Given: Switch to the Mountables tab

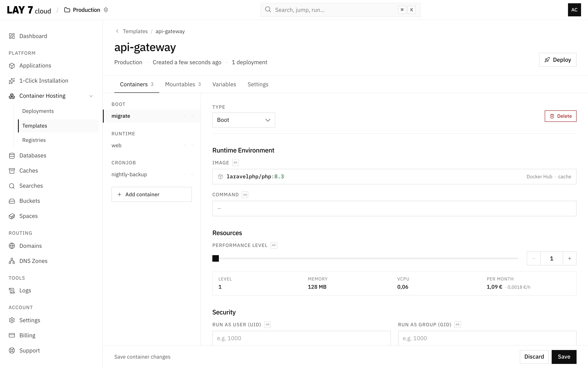Looking at the screenshot, I should pyautogui.click(x=183, y=84).
